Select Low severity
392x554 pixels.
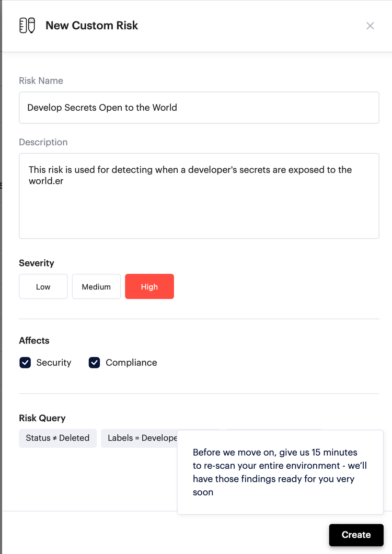point(43,286)
